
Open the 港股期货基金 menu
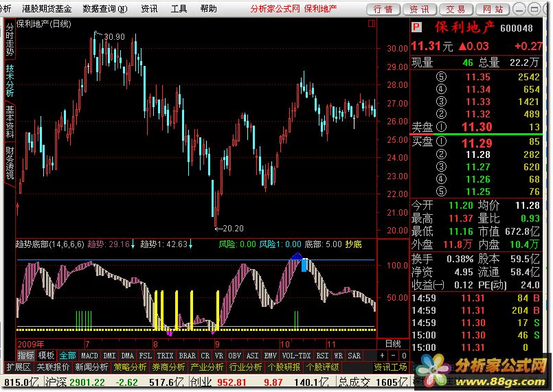[47, 9]
